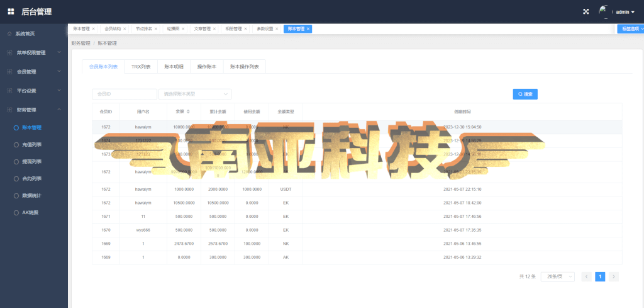644x308 pixels.
Task: Open the 20条/页 page size dropdown
Action: click(x=558, y=277)
